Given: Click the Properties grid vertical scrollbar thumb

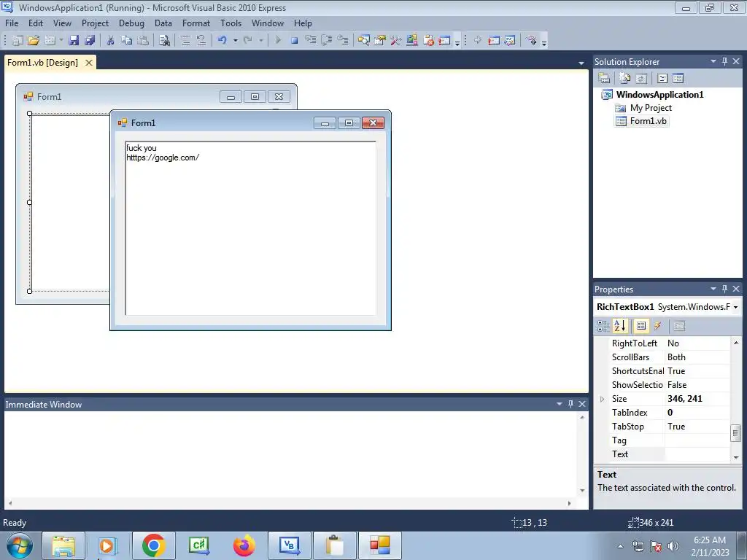Looking at the screenshot, I should point(735,433).
